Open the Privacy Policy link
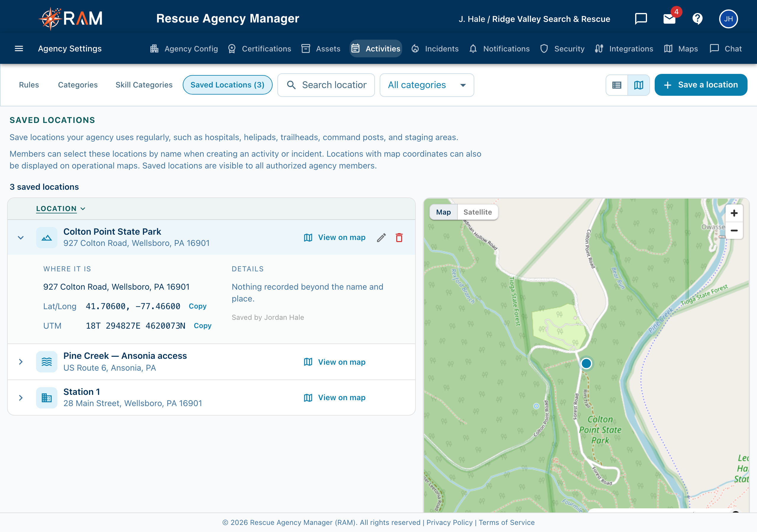Image resolution: width=757 pixels, height=532 pixels. [449, 523]
